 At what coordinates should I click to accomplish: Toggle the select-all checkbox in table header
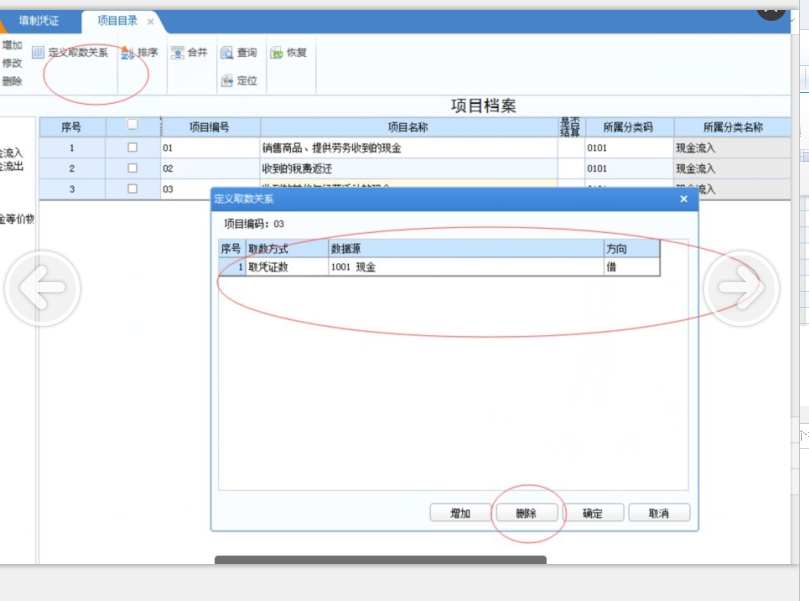coord(132,126)
